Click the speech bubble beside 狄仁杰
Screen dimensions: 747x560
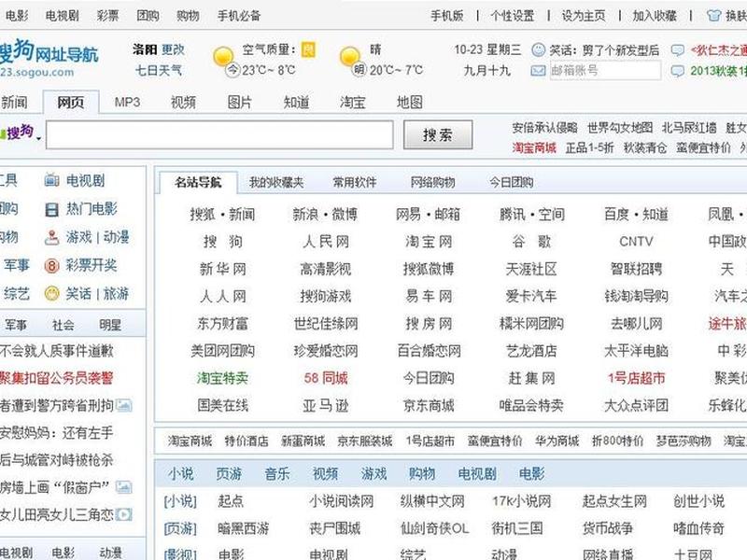coord(678,50)
